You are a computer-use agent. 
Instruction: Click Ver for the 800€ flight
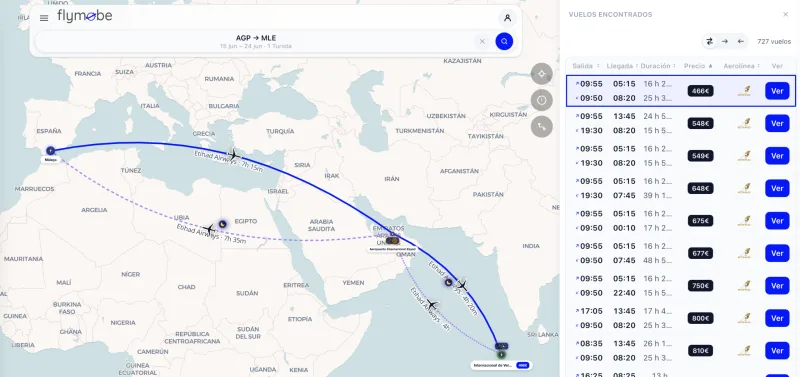click(777, 318)
